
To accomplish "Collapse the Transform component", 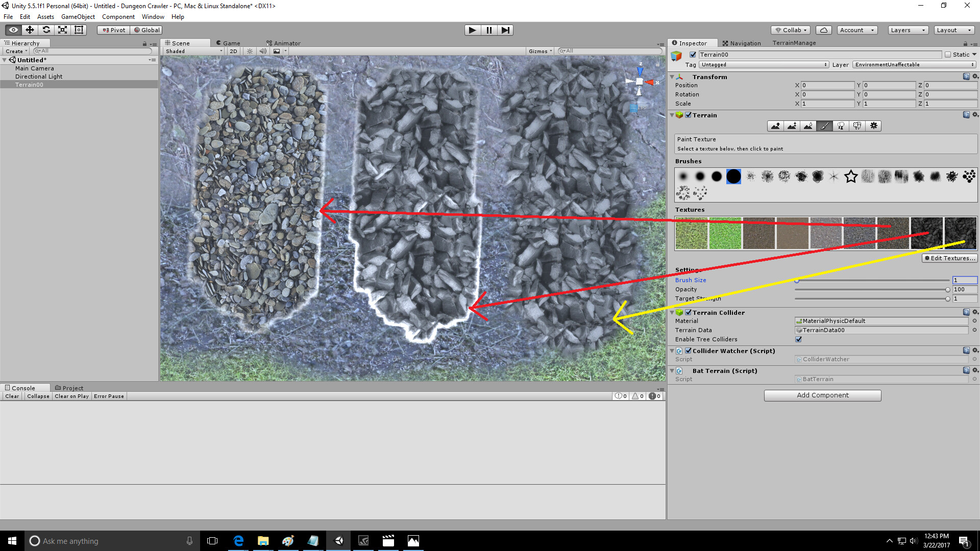I will (673, 77).
